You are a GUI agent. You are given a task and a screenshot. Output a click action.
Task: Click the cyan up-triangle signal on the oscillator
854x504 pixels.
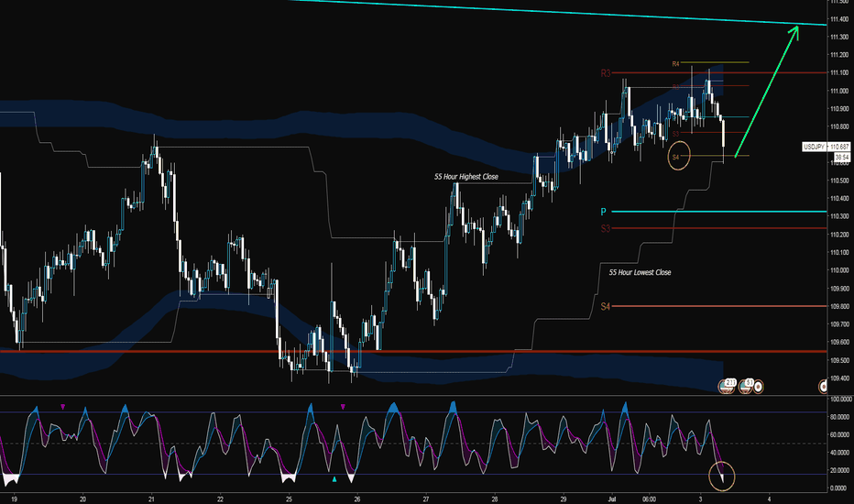(x=334, y=479)
